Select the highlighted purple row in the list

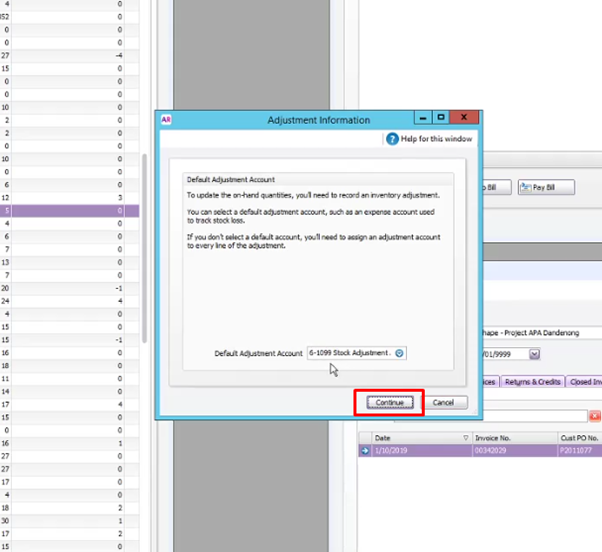(69, 210)
